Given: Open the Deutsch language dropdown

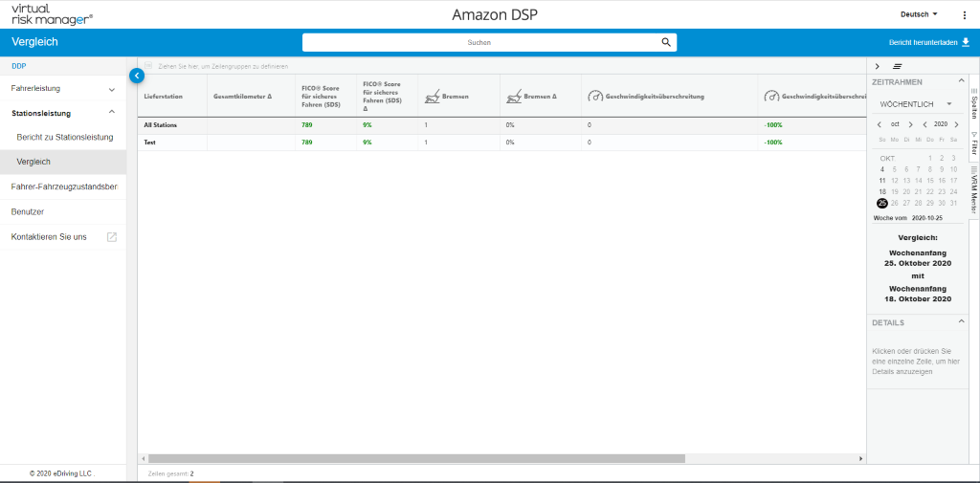Looking at the screenshot, I should point(919,14).
